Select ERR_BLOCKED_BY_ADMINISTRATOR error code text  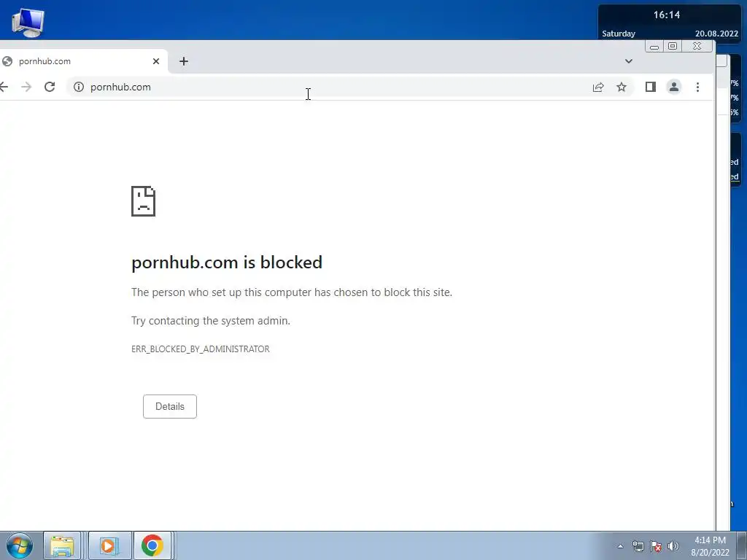tap(200, 349)
